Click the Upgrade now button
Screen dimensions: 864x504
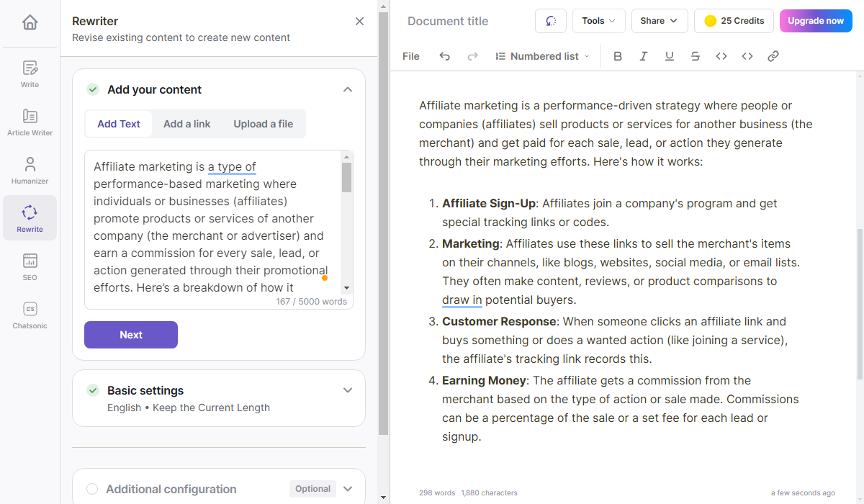click(x=815, y=21)
